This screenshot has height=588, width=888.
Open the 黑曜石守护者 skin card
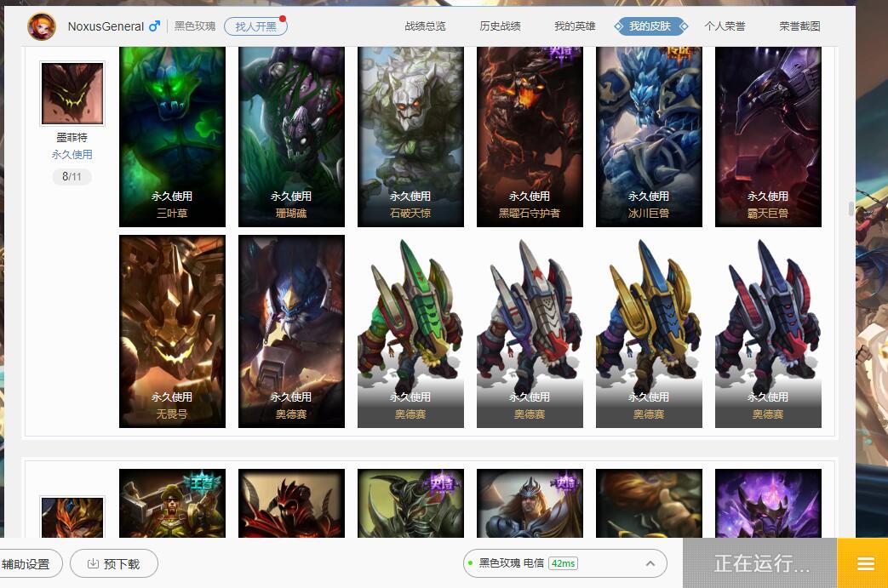point(530,137)
